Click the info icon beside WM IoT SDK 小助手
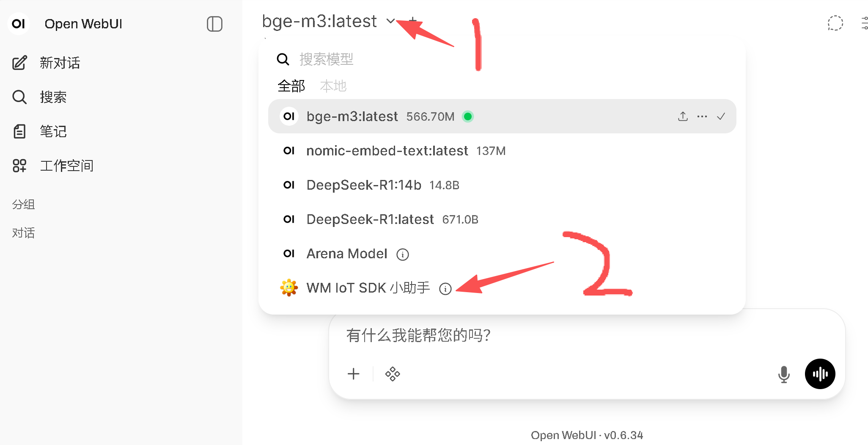 point(445,289)
